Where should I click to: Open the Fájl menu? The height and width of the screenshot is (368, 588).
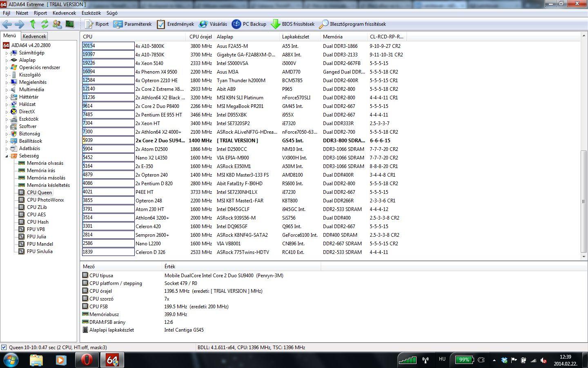(7, 13)
